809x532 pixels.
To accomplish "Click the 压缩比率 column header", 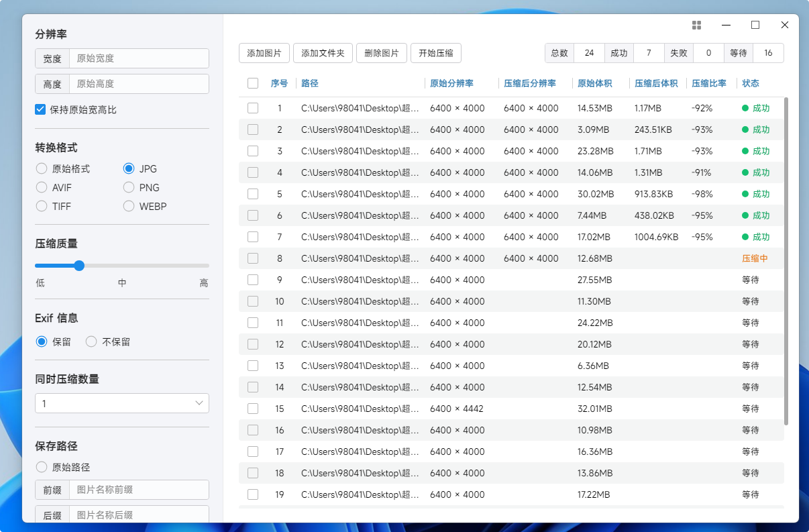I will pos(709,83).
